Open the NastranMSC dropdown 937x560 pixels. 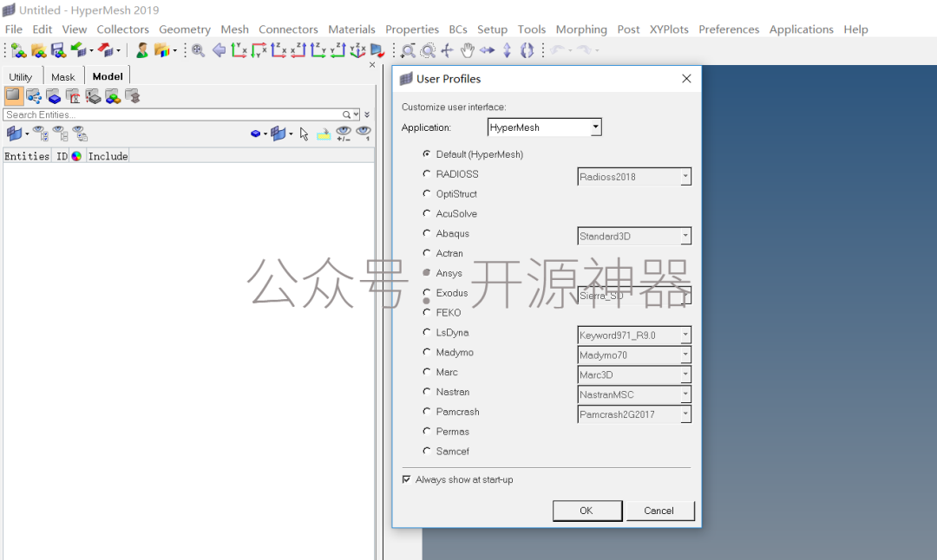(x=634, y=394)
